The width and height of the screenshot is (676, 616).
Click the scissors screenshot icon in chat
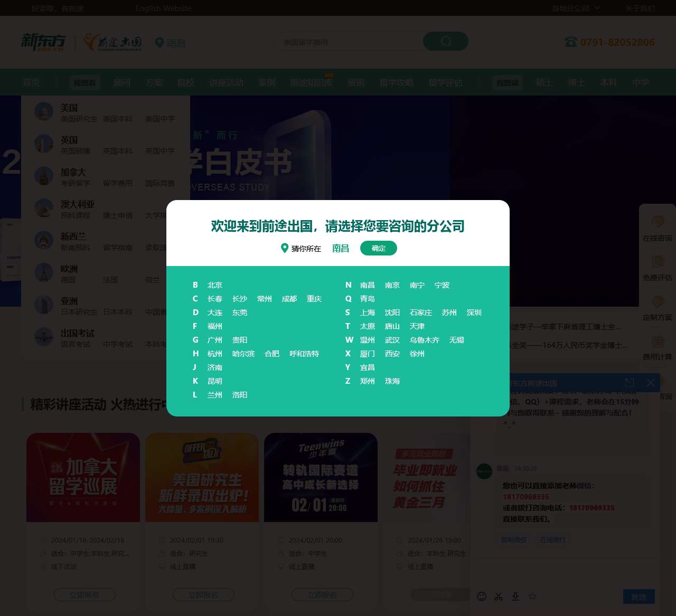[499, 596]
